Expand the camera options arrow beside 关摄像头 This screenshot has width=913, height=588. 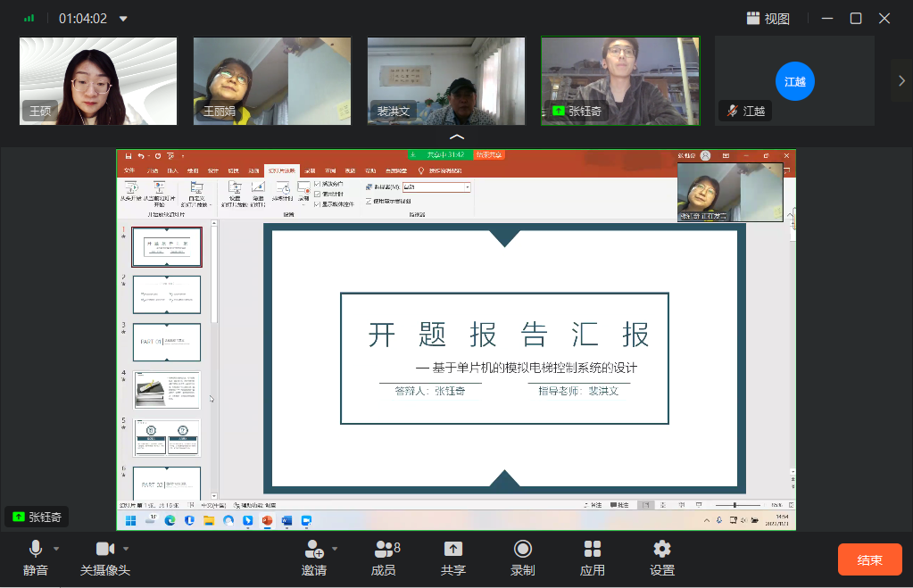pyautogui.click(x=126, y=549)
